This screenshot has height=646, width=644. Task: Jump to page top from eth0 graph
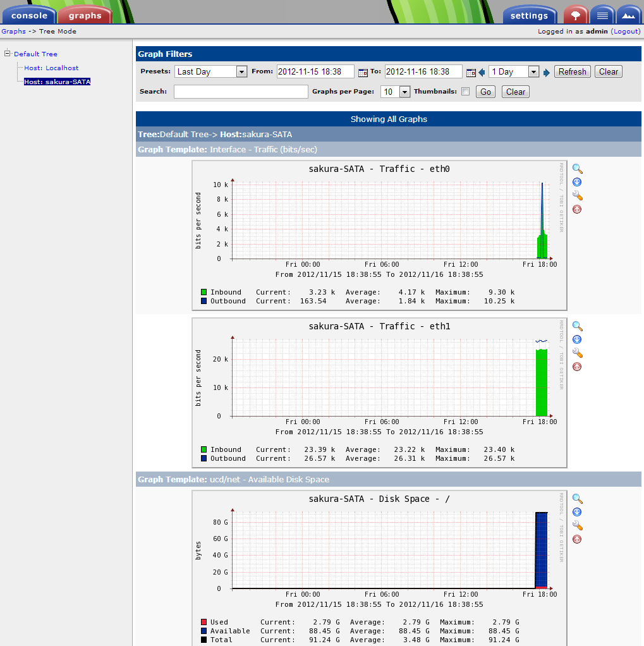pyautogui.click(x=577, y=210)
